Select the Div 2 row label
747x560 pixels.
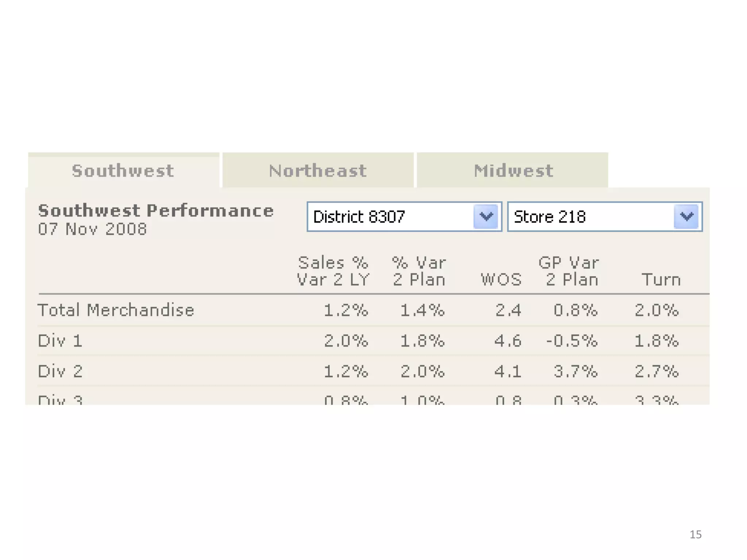(x=60, y=372)
